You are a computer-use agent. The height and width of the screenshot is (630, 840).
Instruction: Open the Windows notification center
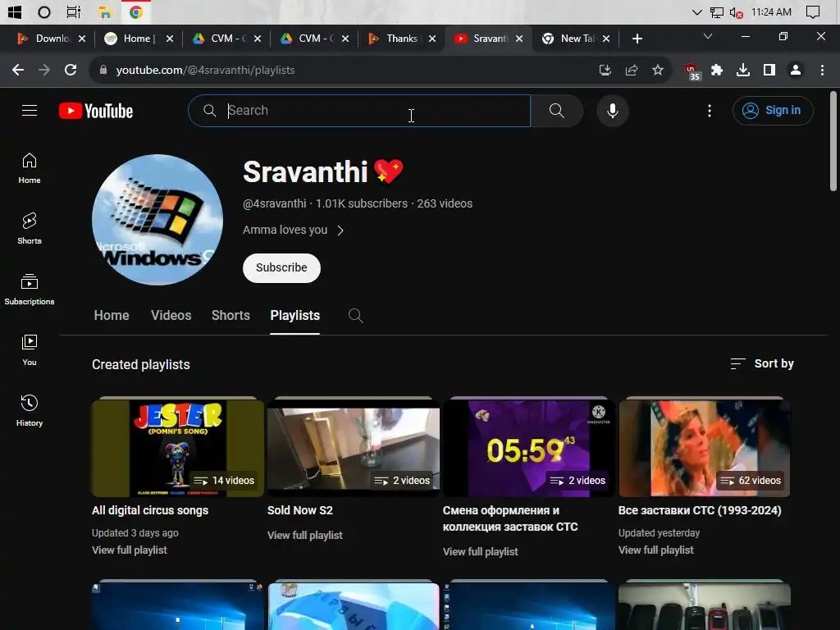(813, 11)
